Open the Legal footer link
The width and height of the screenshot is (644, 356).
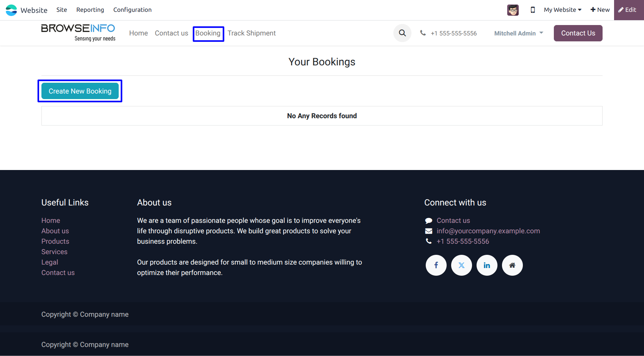click(x=50, y=262)
